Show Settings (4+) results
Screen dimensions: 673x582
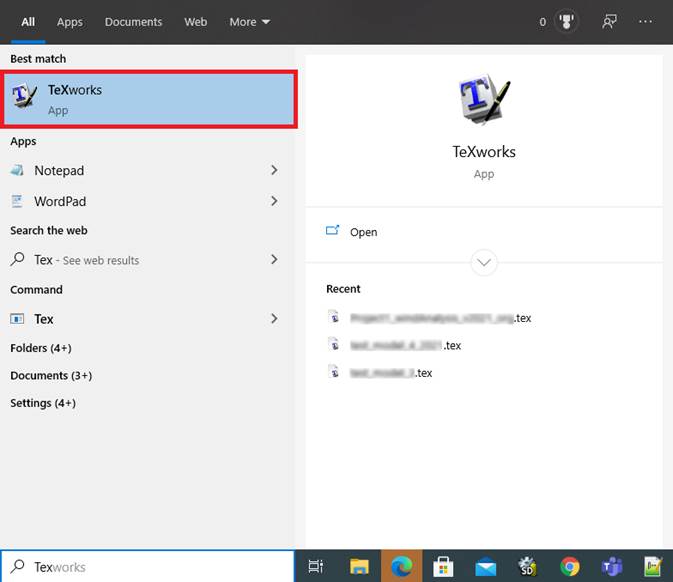[x=43, y=403]
